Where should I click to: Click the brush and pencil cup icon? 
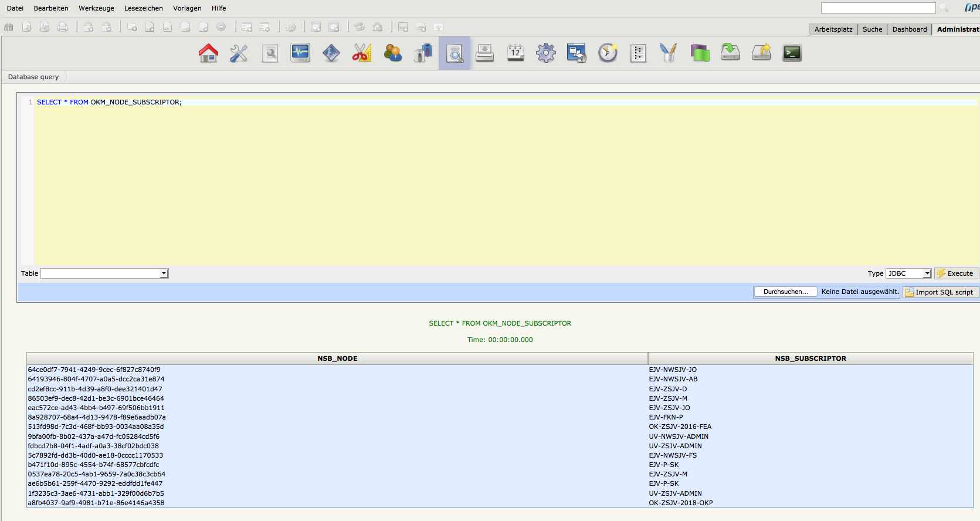669,53
